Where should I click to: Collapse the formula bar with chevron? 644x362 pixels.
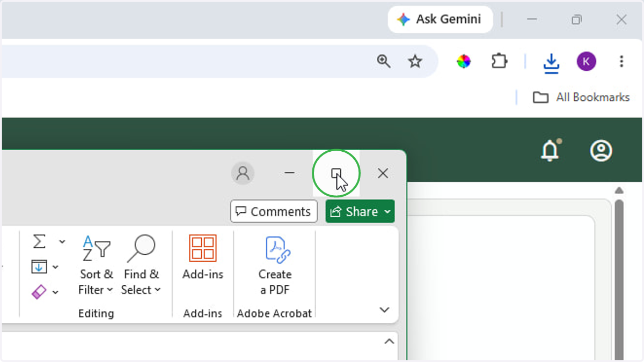point(389,342)
